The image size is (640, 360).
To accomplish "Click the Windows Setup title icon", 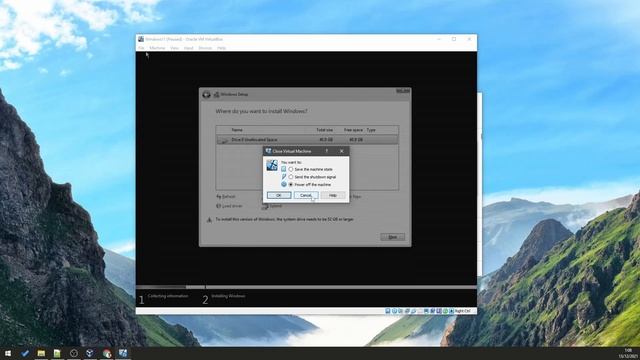I will pos(217,95).
